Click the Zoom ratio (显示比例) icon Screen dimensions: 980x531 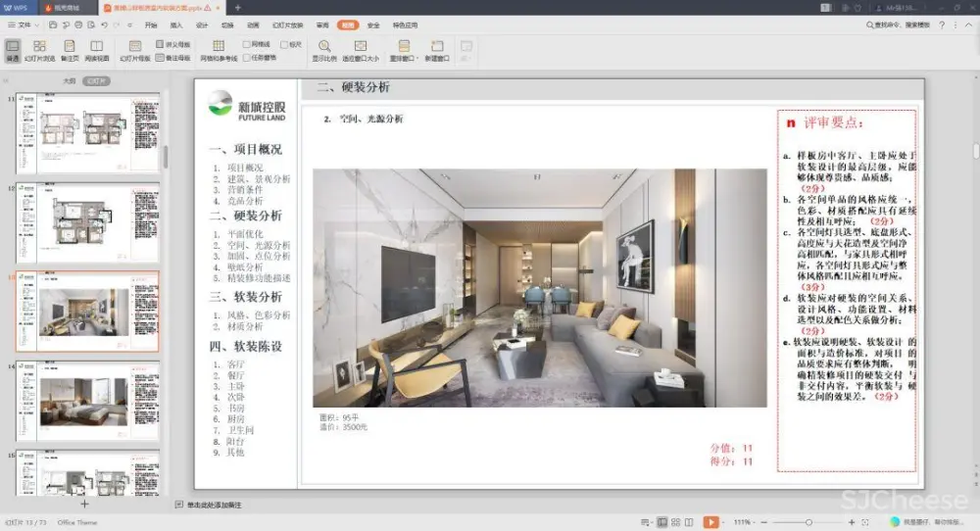point(324,50)
